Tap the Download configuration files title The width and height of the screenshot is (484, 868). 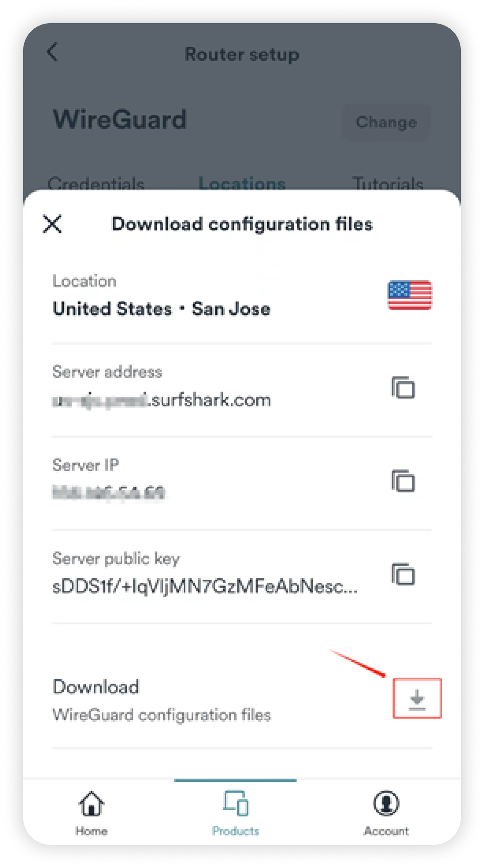[242, 224]
